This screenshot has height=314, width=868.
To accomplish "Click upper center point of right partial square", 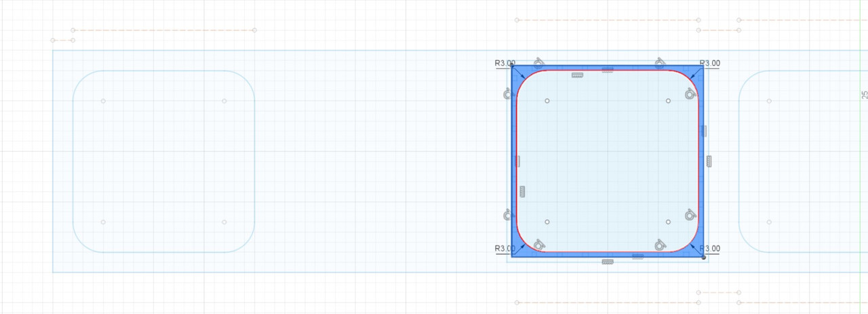I will pyautogui.click(x=769, y=101).
